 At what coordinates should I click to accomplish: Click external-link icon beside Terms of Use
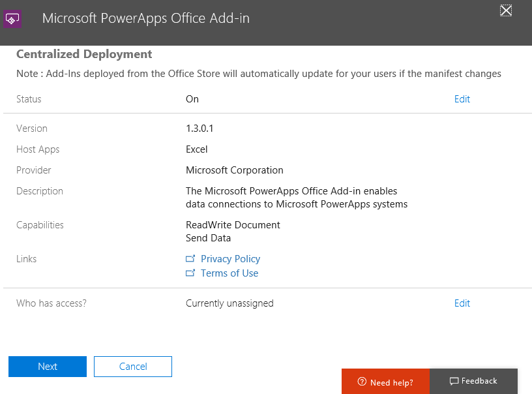coord(190,273)
